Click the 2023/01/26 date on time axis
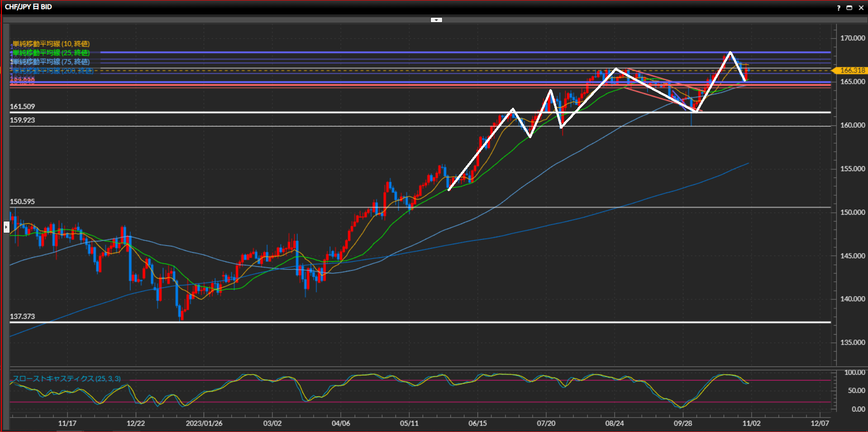 coord(204,423)
